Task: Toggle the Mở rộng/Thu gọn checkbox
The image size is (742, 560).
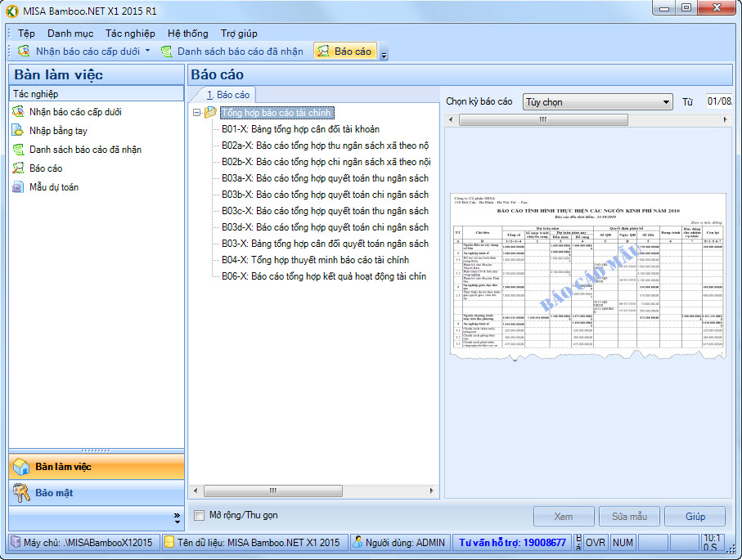Action: pos(200,516)
